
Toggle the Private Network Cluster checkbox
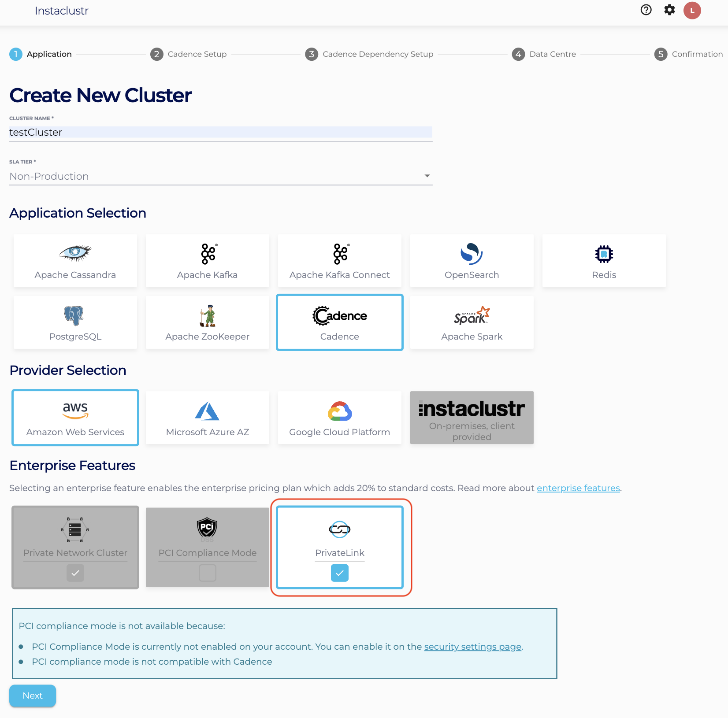point(75,573)
